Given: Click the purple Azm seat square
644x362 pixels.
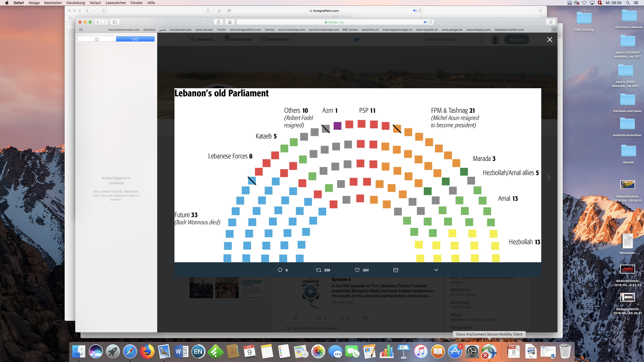Looking at the screenshot, I should 337,126.
